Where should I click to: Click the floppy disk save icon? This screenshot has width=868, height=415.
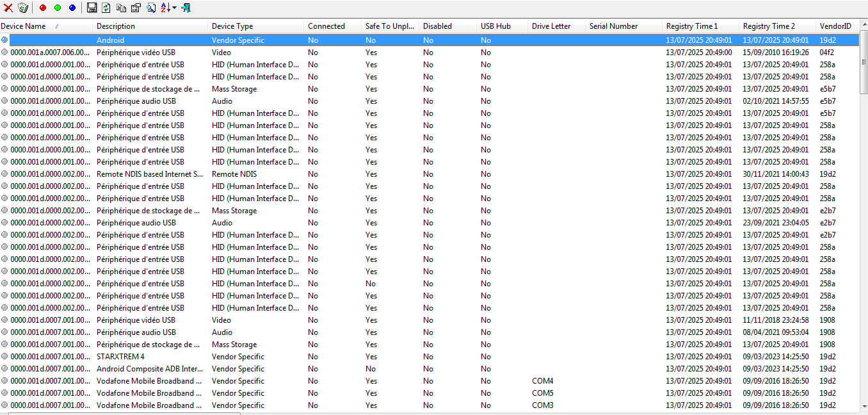click(92, 8)
